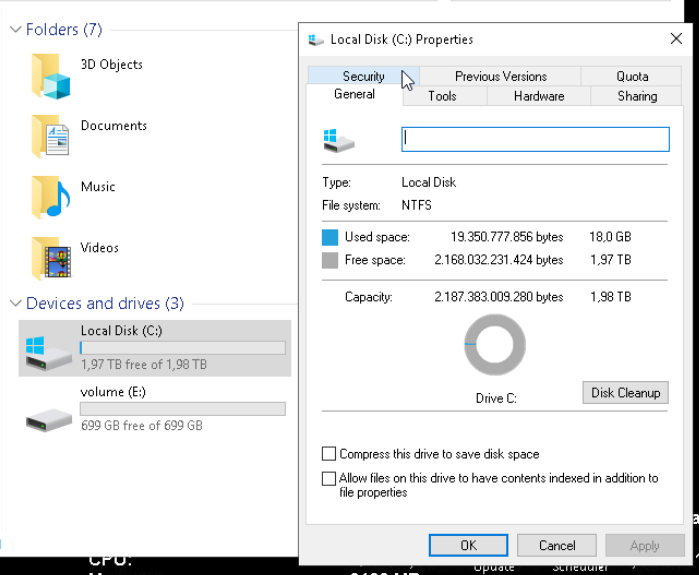Select the volume (E:) drive icon
Screen dimensions: 699x575
[49, 410]
